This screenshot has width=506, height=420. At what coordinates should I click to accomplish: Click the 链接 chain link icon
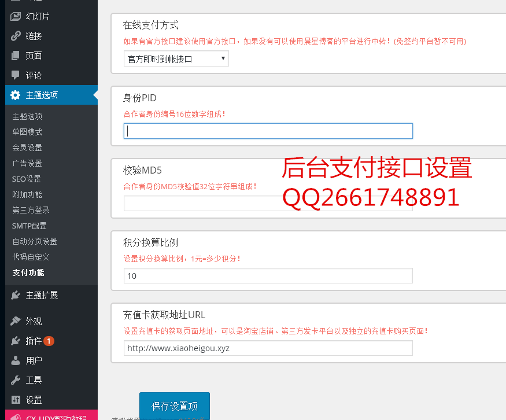[16, 36]
